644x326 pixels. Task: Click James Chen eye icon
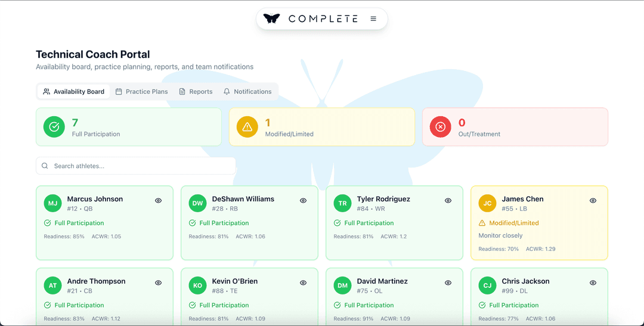[593, 200]
